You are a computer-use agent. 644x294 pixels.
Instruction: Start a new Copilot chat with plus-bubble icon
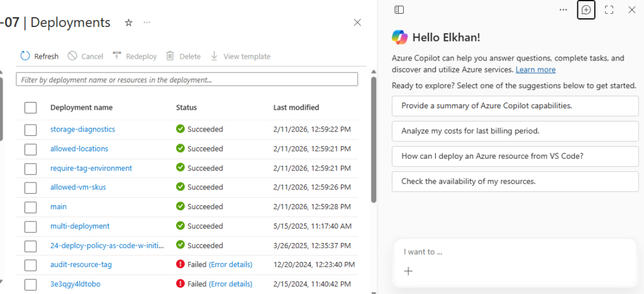(x=586, y=10)
